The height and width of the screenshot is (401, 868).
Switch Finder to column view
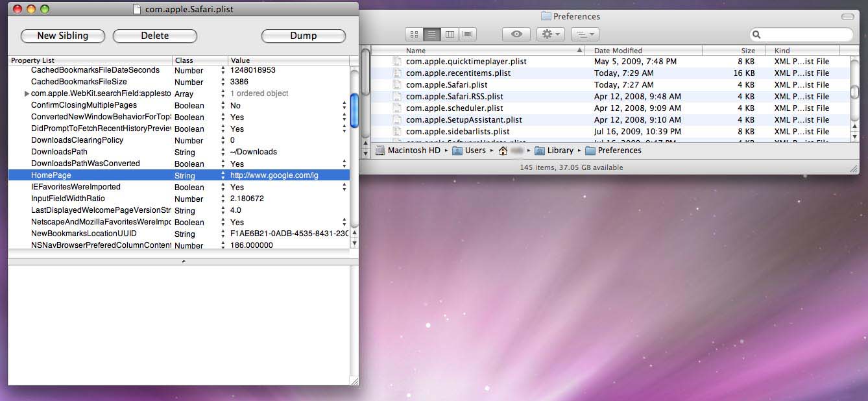450,34
